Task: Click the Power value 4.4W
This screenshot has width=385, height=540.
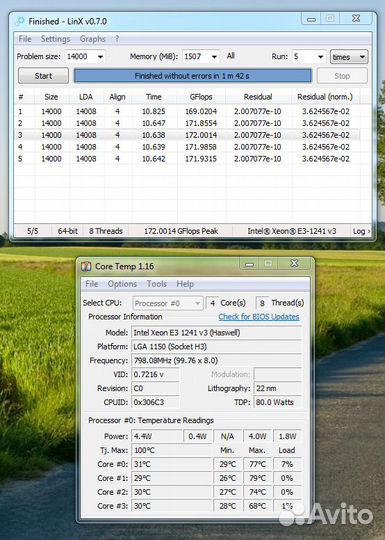Action: click(157, 436)
